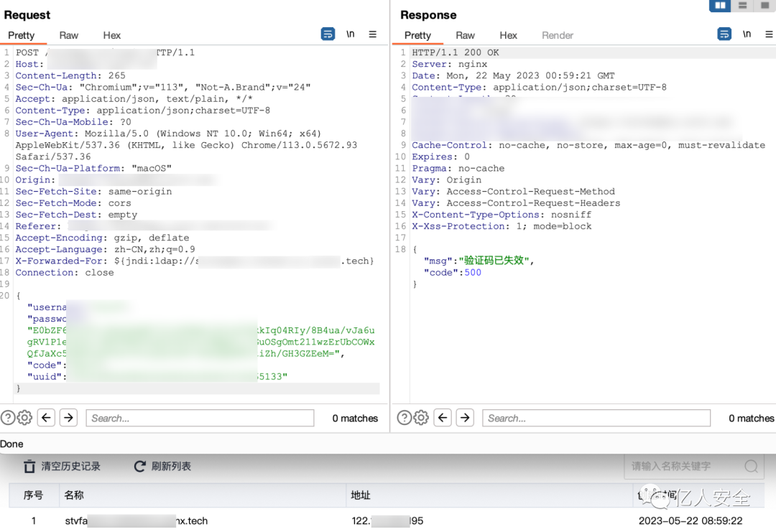776x532 pixels.
Task: Click the 清空历史记录 button label
Action: point(70,466)
